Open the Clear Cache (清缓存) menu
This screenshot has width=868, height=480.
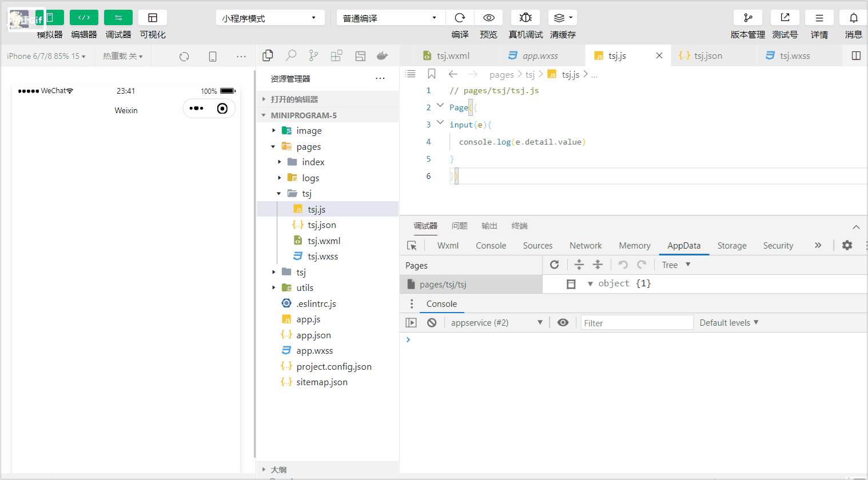(x=563, y=18)
